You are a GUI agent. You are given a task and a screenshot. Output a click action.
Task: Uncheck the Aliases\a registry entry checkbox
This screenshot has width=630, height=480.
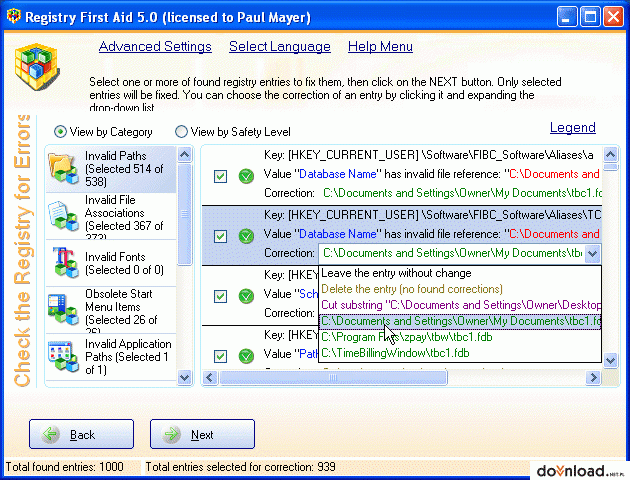220,176
